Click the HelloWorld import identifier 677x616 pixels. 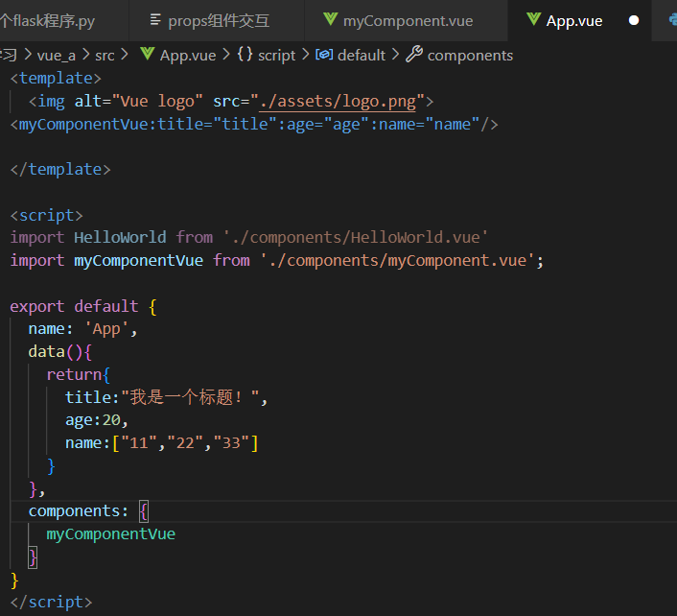tap(120, 238)
